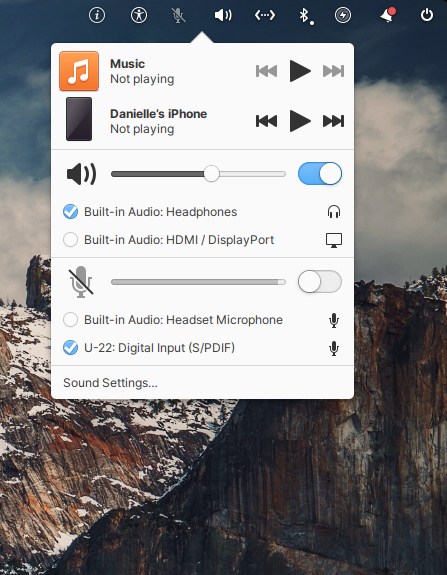Skip to previous track in Music
This screenshot has width=447, height=575.
coord(266,71)
